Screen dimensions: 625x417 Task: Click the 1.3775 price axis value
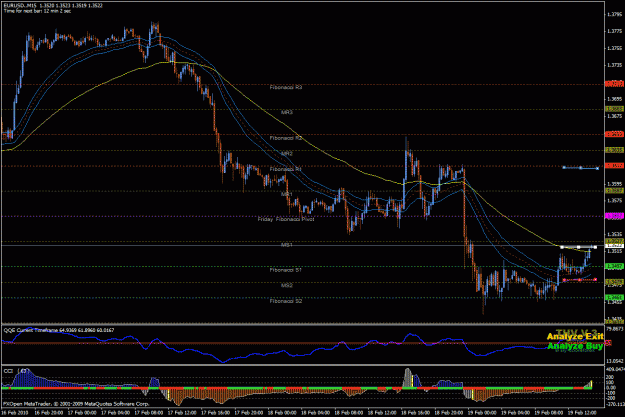tap(614, 31)
